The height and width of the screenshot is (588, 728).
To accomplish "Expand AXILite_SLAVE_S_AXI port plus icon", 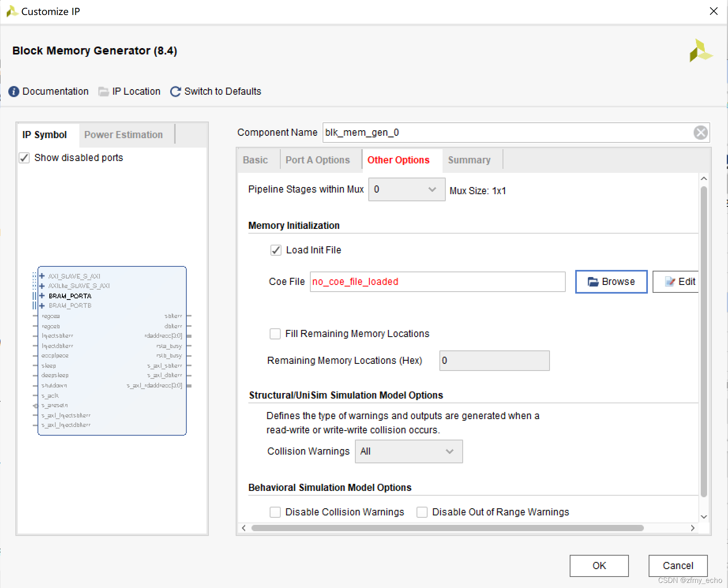I will [x=42, y=286].
